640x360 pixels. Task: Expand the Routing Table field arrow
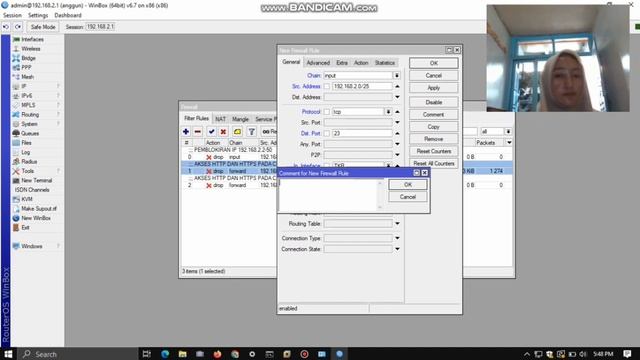(397, 224)
